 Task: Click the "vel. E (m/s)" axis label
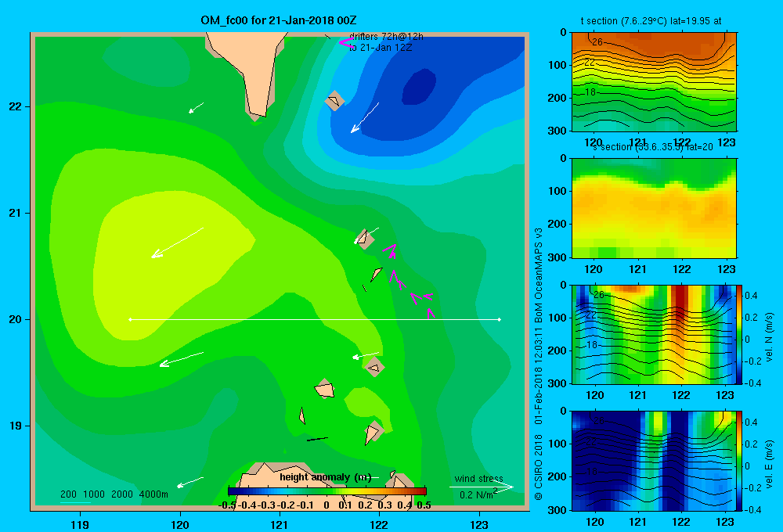coord(769,464)
